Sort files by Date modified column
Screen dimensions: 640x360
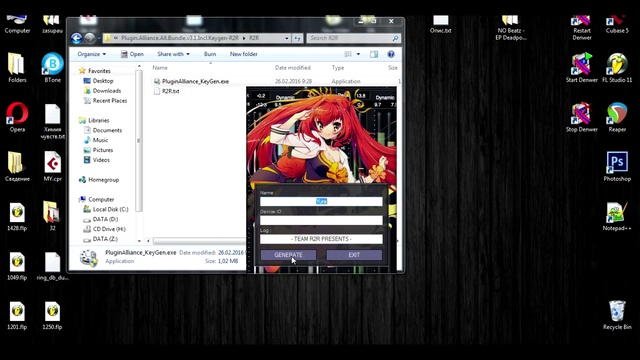point(293,68)
